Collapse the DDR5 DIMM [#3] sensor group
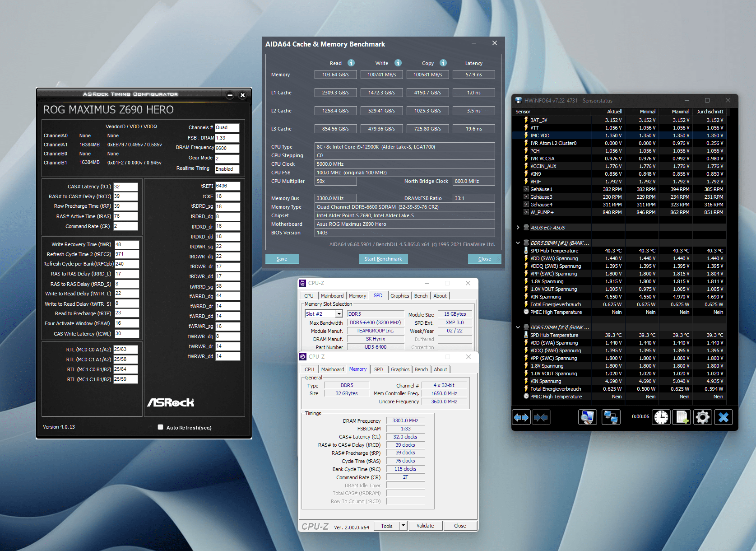 (518, 327)
